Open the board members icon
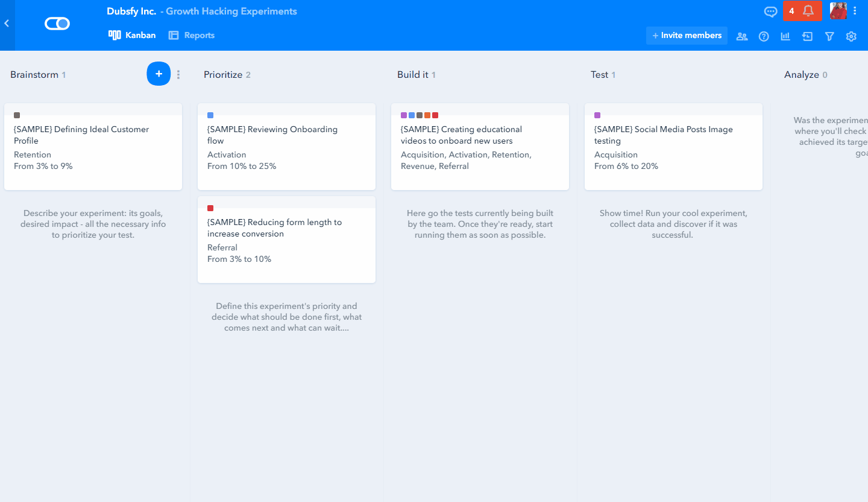868x502 pixels. (x=742, y=36)
